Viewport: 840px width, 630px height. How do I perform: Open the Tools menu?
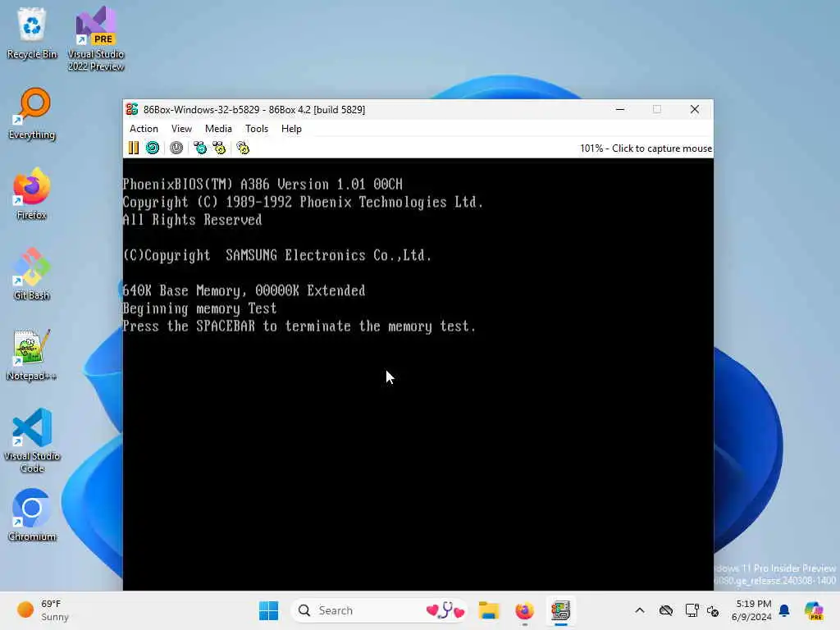[257, 129]
